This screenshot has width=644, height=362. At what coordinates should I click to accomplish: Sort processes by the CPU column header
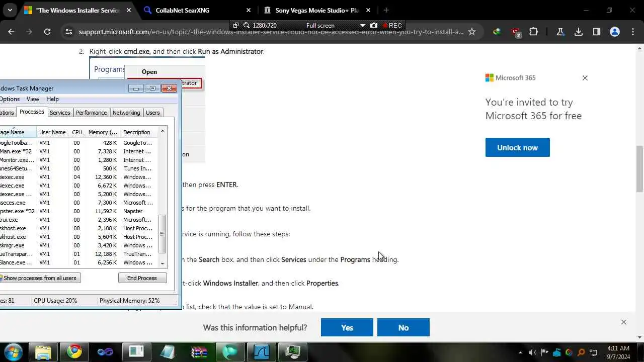pyautogui.click(x=77, y=132)
